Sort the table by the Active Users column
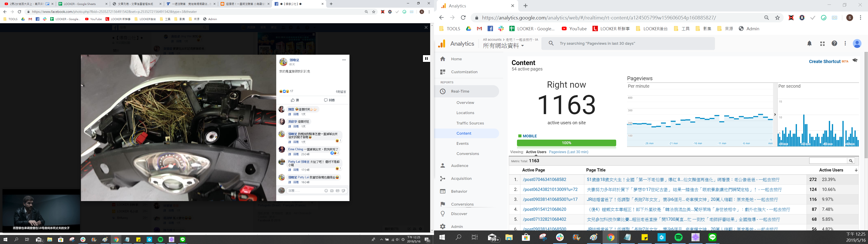 pos(831,170)
